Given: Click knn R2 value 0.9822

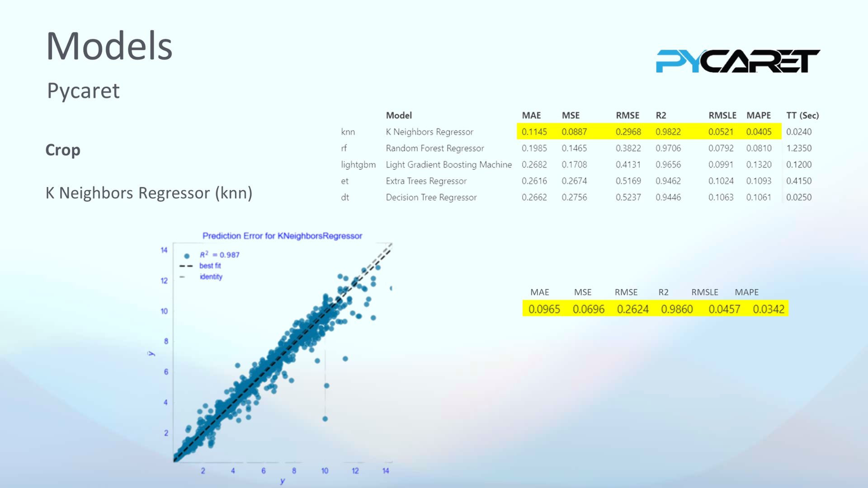Looking at the screenshot, I should (x=668, y=132).
